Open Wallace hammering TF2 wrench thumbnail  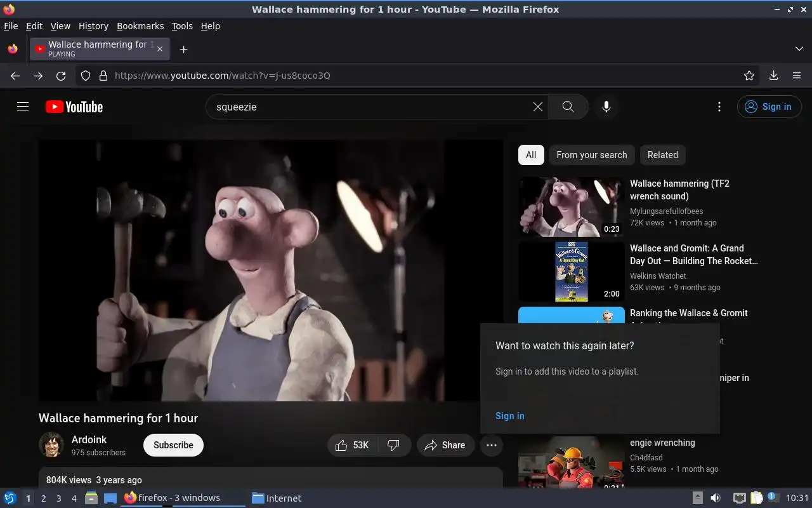(x=571, y=206)
